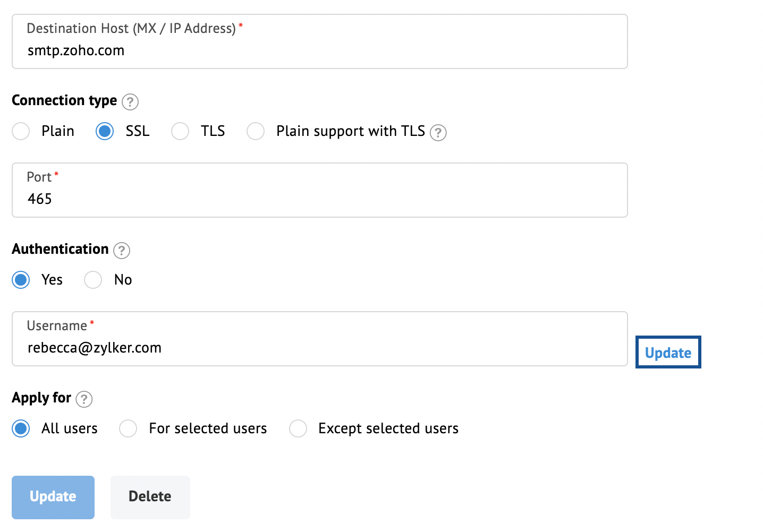Select the Plain connection type
Screen dimensions: 763x532
coord(21,131)
